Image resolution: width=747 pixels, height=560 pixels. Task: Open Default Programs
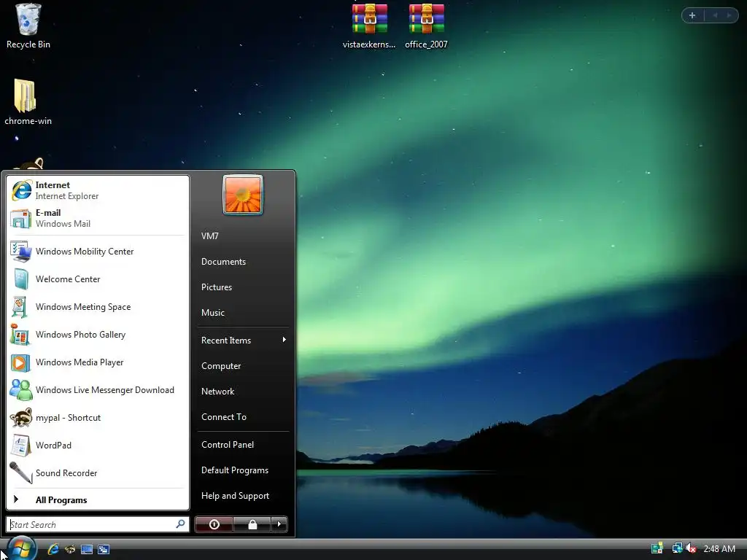click(243, 470)
